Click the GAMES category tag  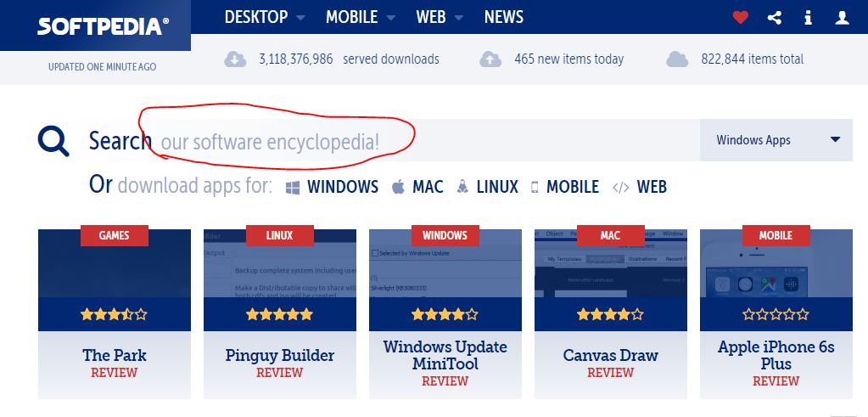coord(114,235)
